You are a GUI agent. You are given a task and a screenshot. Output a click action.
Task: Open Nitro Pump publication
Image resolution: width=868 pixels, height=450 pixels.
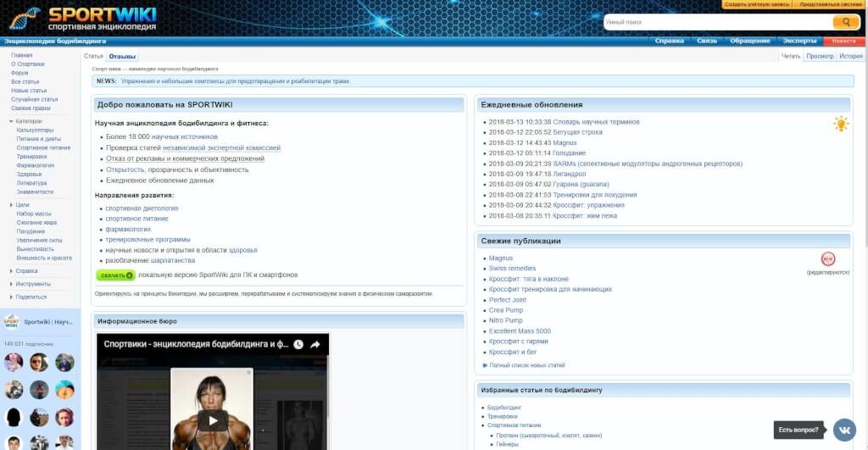505,320
